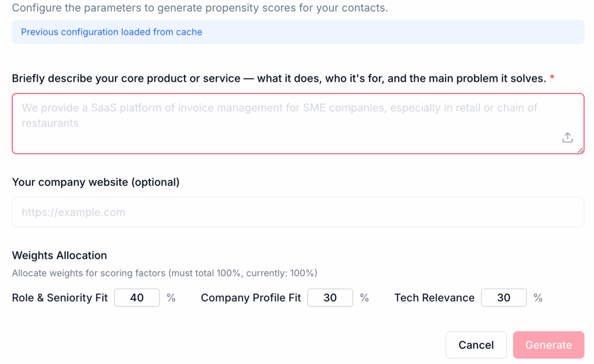The image size is (594, 364).
Task: Select the Tech Relevance percentage input
Action: coord(504,297)
